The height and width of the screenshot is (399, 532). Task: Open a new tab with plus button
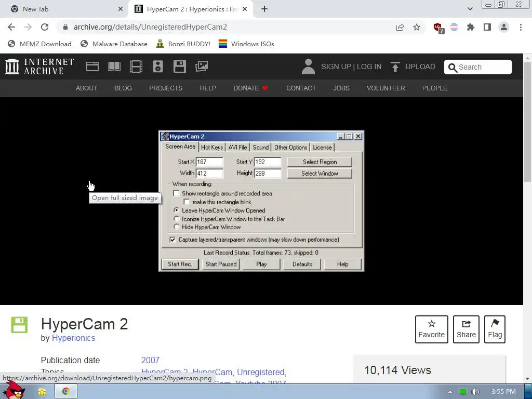pos(264,9)
